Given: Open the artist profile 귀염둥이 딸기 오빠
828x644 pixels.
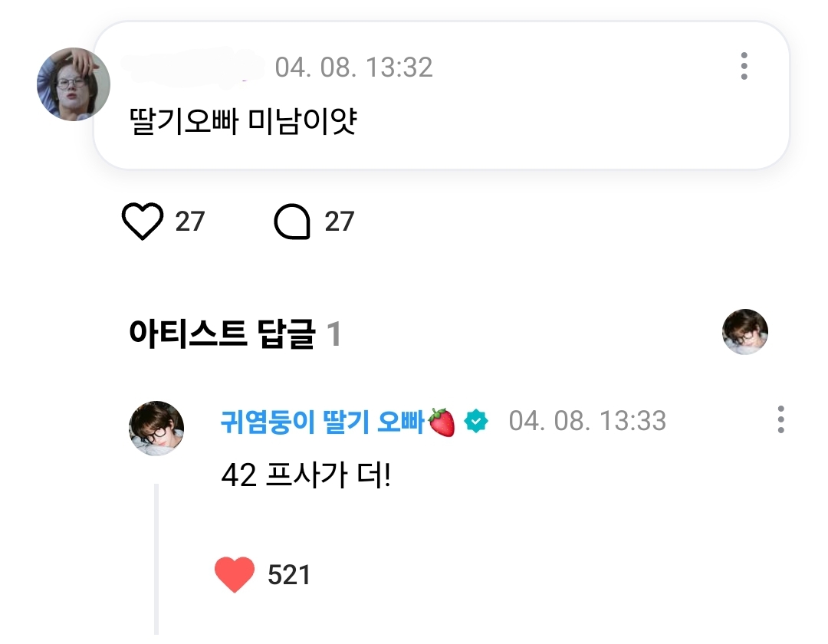Looking at the screenshot, I should point(322,422).
